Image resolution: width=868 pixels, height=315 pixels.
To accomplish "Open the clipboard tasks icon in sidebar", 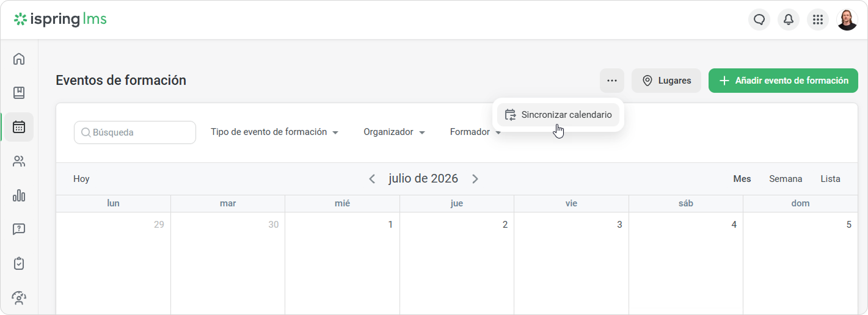I will 19,264.
